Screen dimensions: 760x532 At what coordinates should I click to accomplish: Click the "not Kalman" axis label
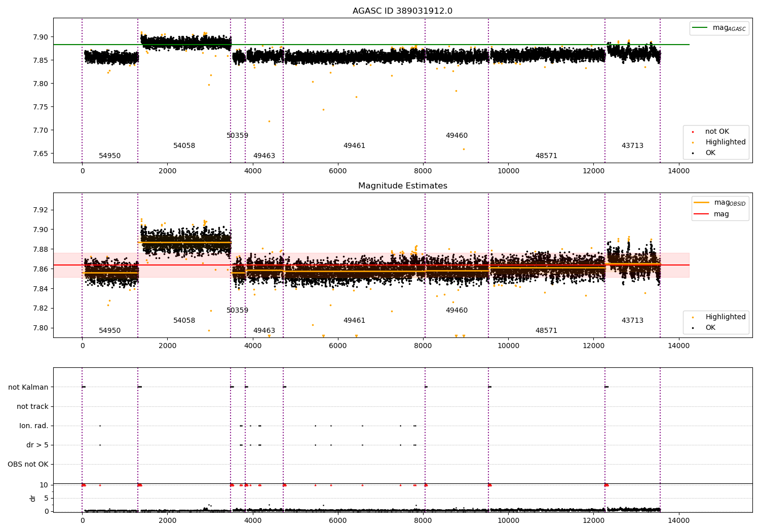28,387
